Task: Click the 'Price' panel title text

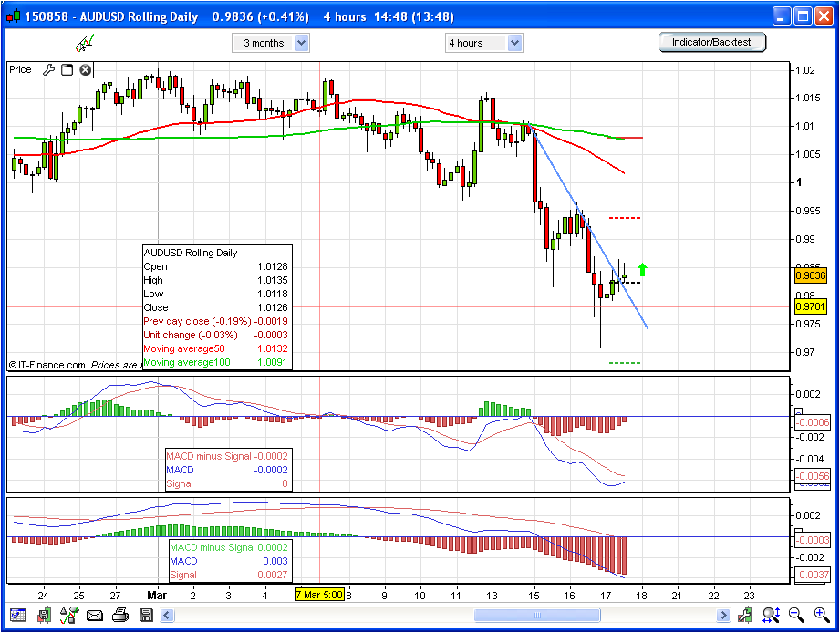Action: [x=20, y=69]
